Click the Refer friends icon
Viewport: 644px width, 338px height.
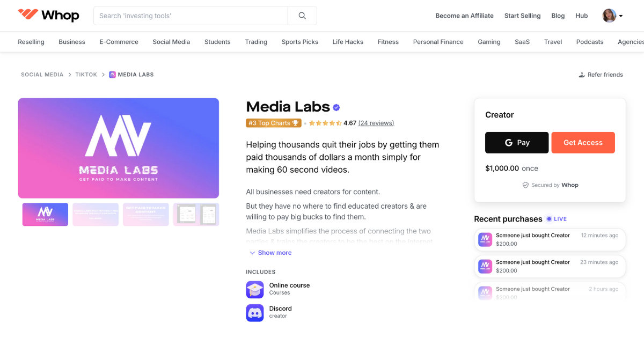[x=581, y=75]
